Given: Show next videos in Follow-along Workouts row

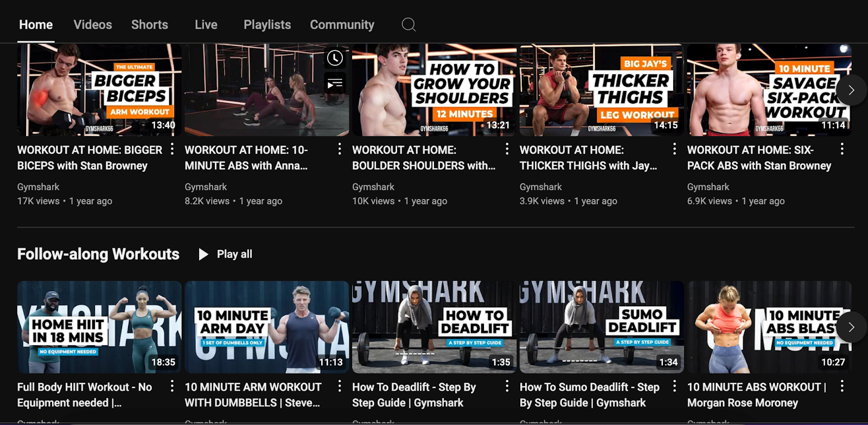Looking at the screenshot, I should click(x=851, y=327).
